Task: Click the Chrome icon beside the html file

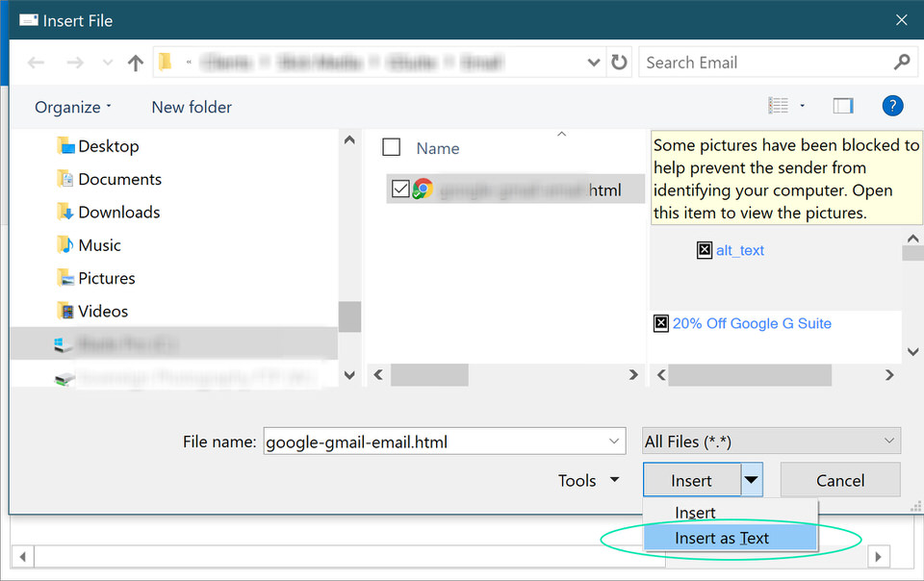Action: [x=423, y=188]
